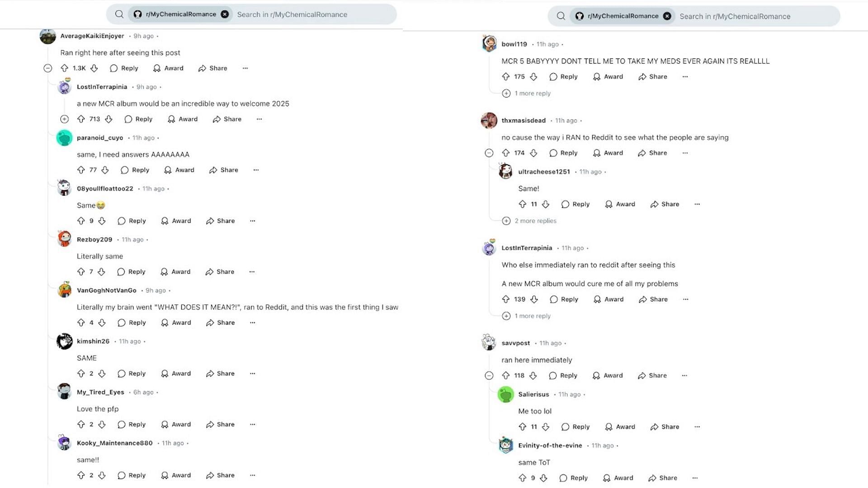This screenshot has height=488, width=868.
Task: Click the overflow menu on paranoid_cuyo comment
Action: (255, 170)
